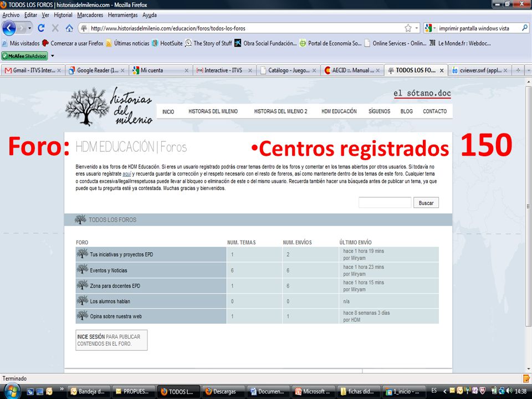Open el sótano.doc link
Image resolution: width=532 pixels, height=399 pixels.
click(422, 93)
